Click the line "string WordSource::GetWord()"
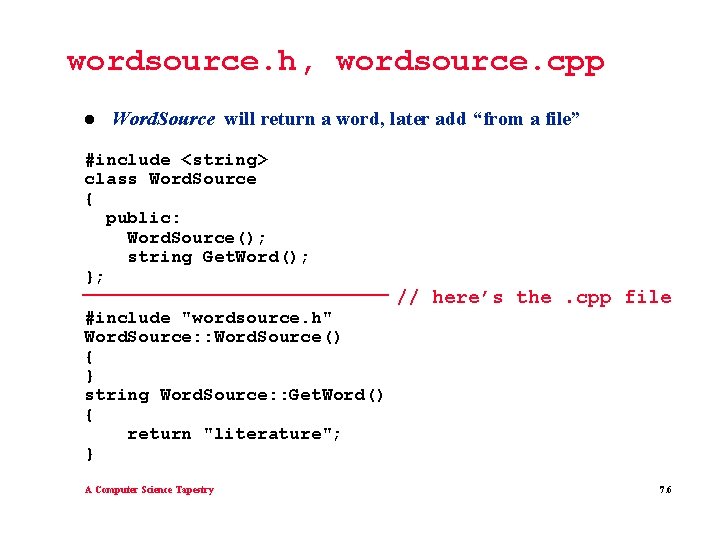720x540 pixels. [x=234, y=395]
